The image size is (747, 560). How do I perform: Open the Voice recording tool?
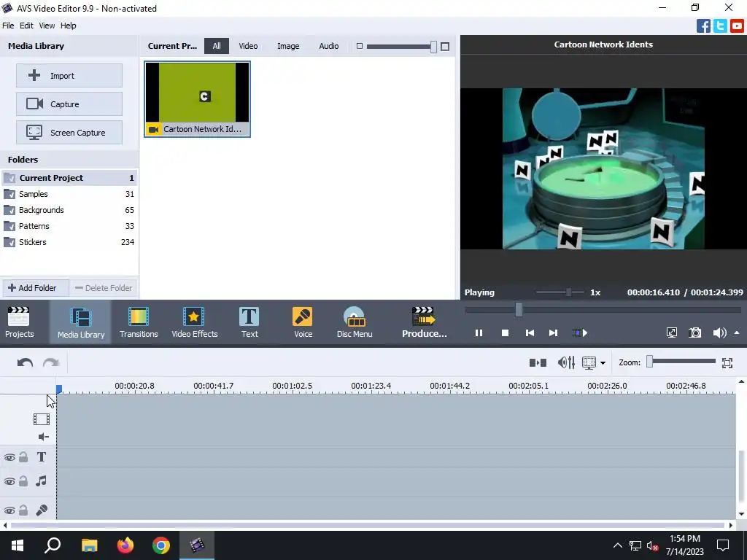click(x=303, y=322)
